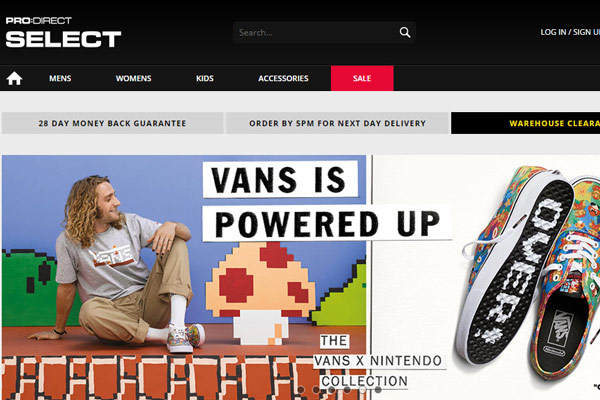Select the last carousel slide dot
This screenshot has width=600, height=400.
click(x=378, y=389)
